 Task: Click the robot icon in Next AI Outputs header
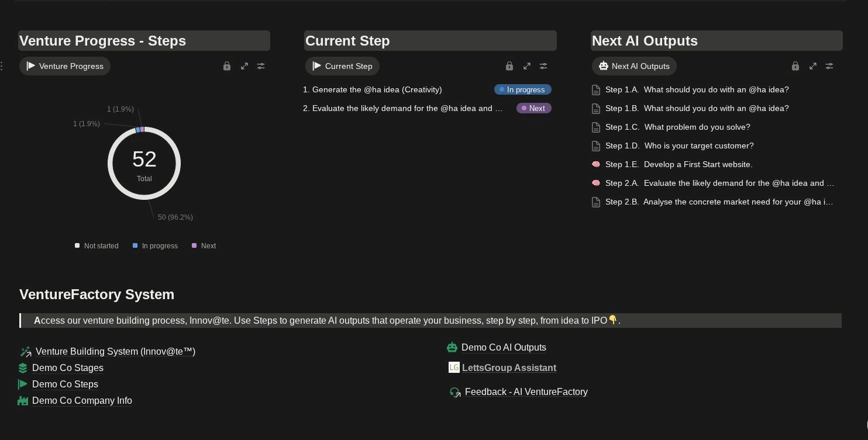point(603,66)
